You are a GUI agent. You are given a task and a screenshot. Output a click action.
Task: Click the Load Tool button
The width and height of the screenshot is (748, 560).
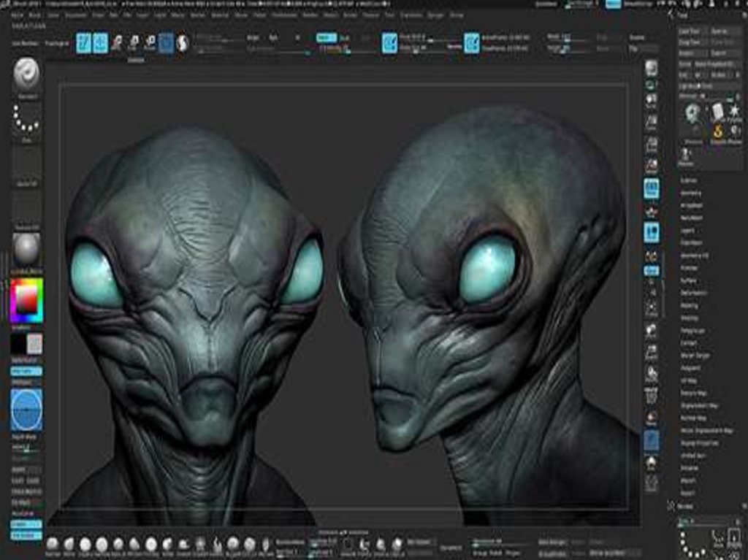pyautogui.click(x=690, y=31)
